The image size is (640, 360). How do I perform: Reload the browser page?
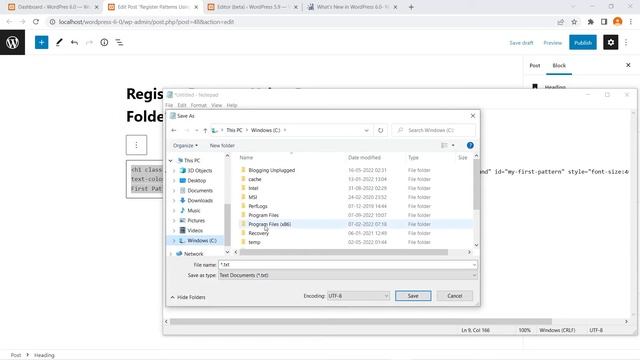[x=36, y=22]
